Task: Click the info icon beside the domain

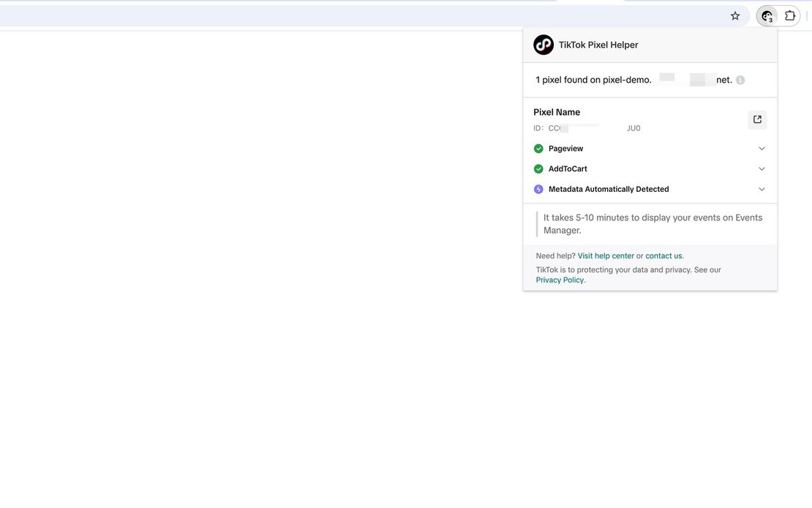Action: [x=740, y=80]
